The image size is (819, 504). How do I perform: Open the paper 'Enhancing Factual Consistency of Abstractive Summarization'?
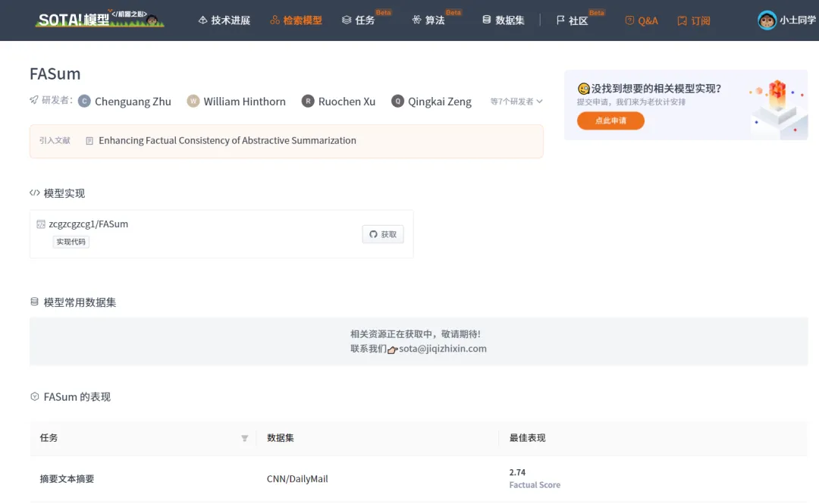point(227,140)
